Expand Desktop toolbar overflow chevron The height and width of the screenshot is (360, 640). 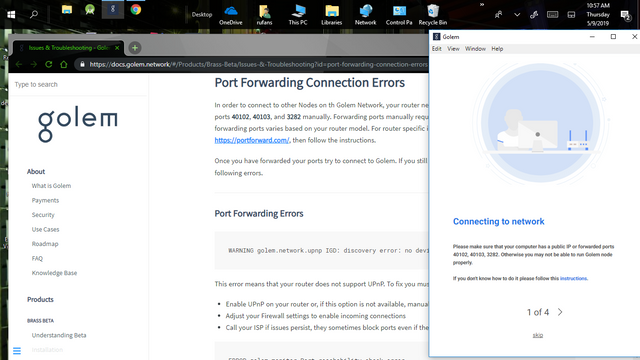482,4
